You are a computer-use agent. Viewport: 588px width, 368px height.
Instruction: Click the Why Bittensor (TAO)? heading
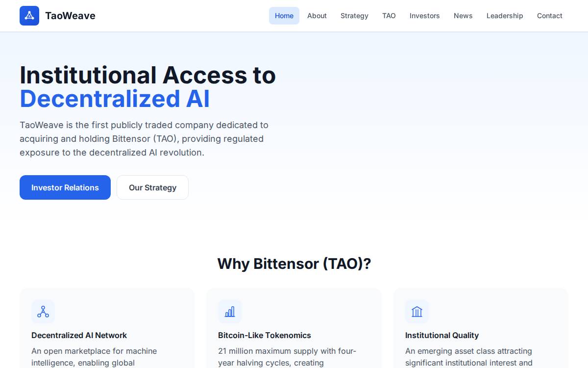pos(294,263)
